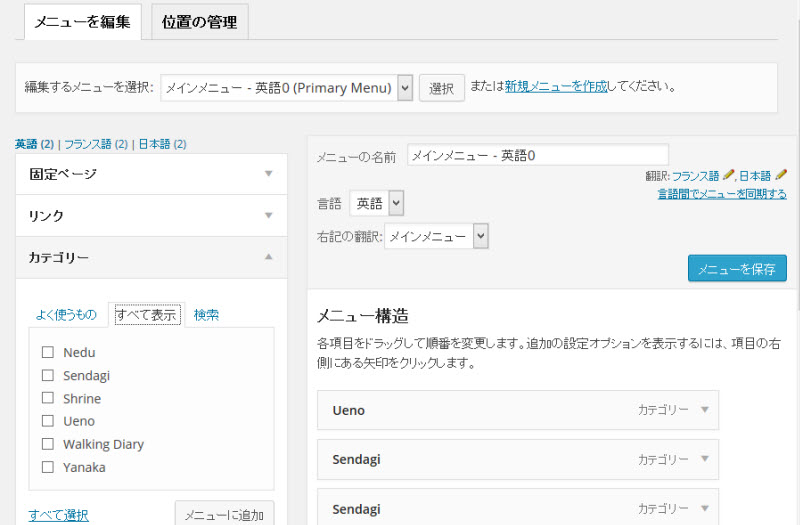This screenshot has width=800, height=525.
Task: Switch to the メニューを編集 tab
Action: point(83,22)
